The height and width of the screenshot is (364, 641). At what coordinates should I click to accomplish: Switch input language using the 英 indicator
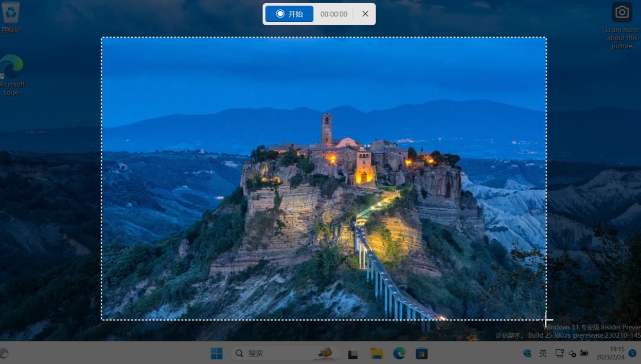tap(542, 353)
